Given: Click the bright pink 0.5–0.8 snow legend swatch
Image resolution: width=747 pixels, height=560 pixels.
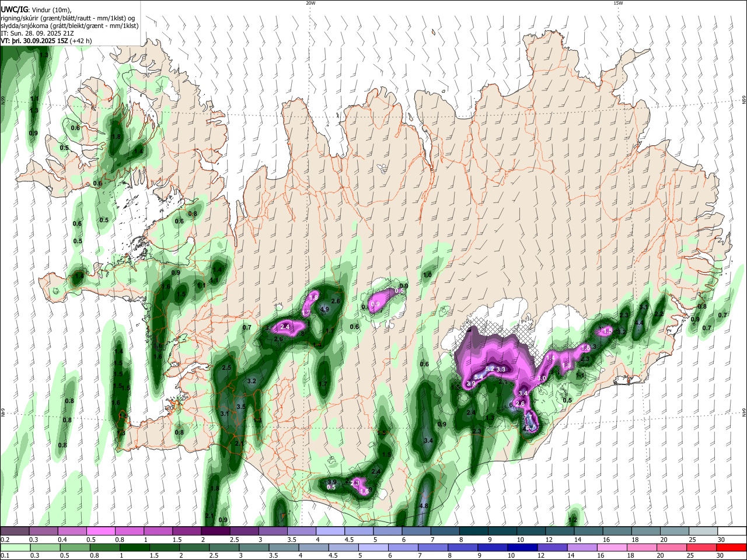Looking at the screenshot, I should (x=101, y=531).
